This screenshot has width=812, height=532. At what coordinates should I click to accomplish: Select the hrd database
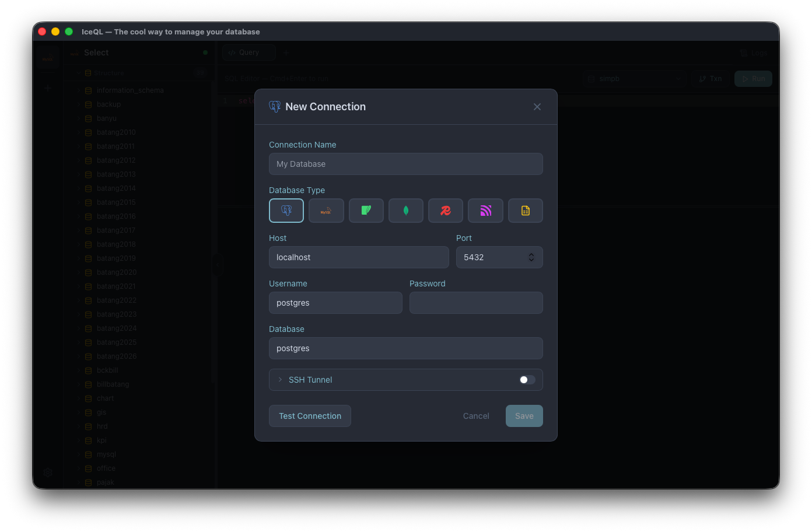[102, 426]
